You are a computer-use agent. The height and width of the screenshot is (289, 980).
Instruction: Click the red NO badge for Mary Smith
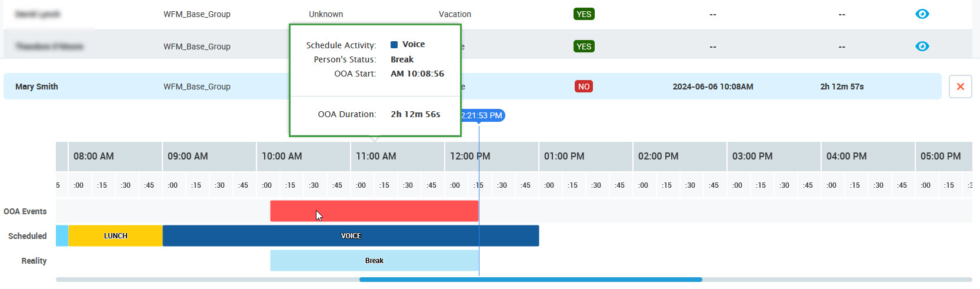583,87
